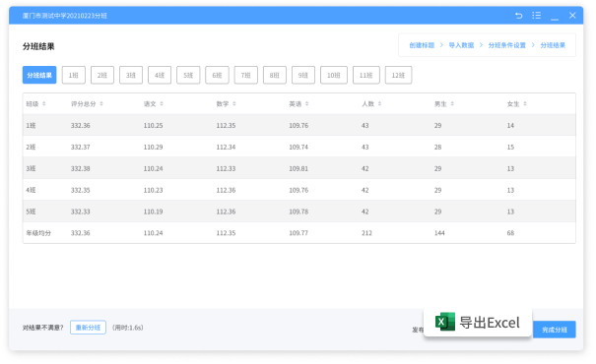Sort by 人数 column arrows
The height and width of the screenshot is (364, 596).
(379, 103)
